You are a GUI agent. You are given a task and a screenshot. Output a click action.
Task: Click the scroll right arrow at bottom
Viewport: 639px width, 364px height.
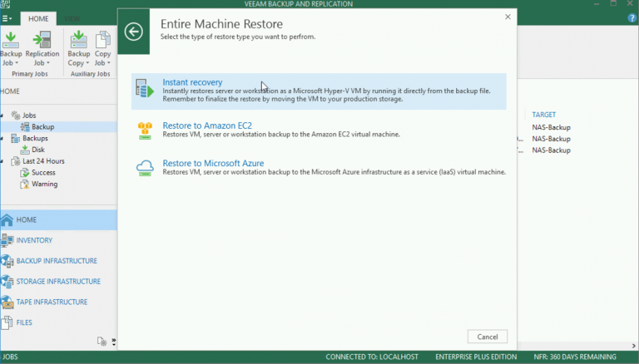pyautogui.click(x=634, y=346)
